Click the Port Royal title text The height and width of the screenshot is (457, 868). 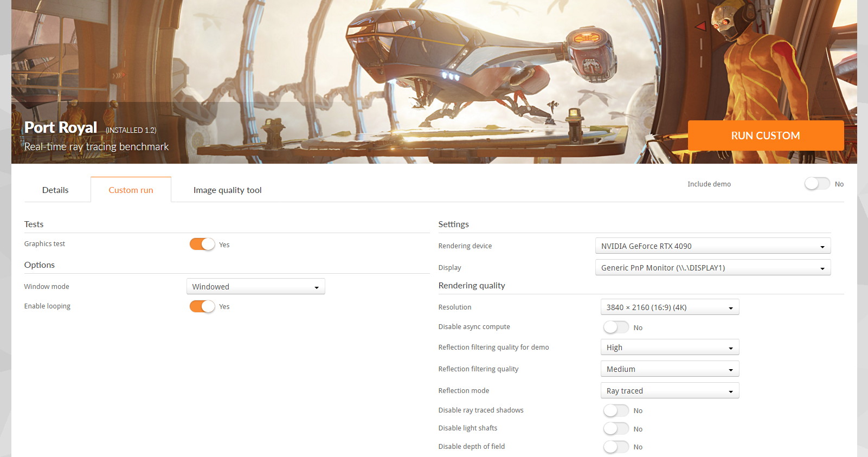click(61, 127)
